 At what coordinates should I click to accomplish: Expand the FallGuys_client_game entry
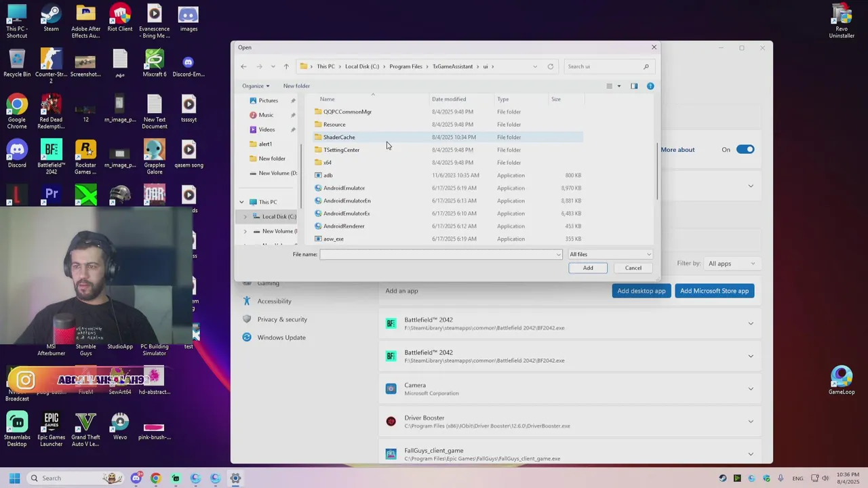pyautogui.click(x=751, y=453)
